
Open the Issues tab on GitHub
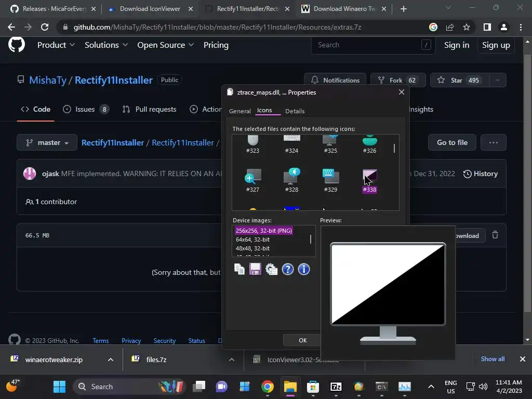[86, 109]
